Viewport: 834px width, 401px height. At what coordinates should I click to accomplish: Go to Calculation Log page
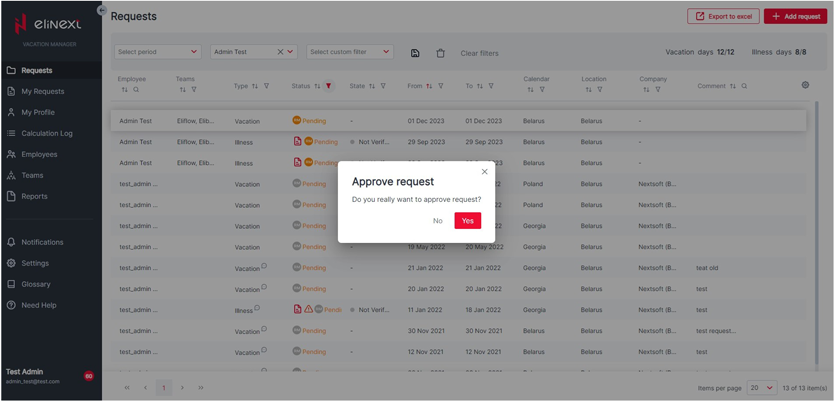tap(47, 133)
